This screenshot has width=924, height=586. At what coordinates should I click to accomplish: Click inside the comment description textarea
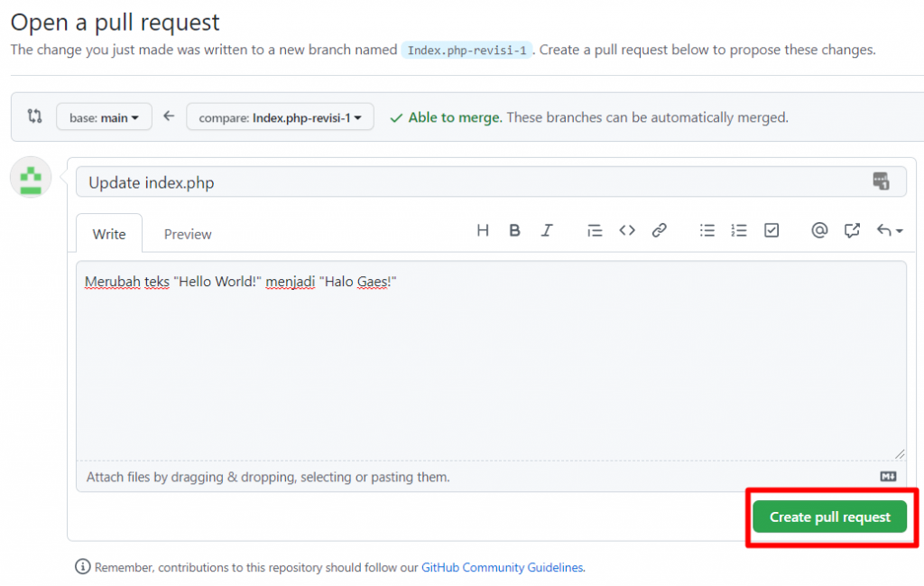click(x=491, y=361)
